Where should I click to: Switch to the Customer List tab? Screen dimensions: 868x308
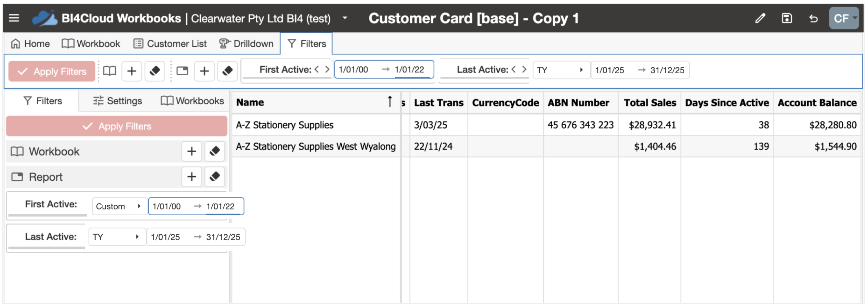click(170, 44)
